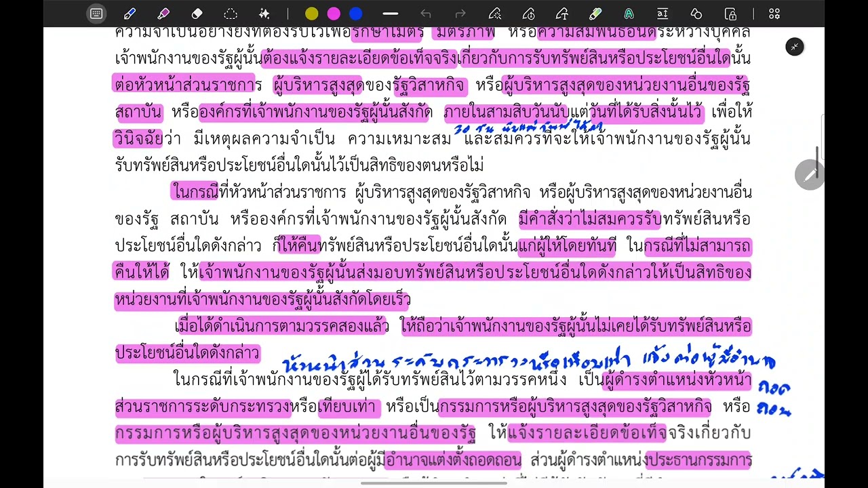Redo the undone action
Screen dimensions: 868x488
460,14
